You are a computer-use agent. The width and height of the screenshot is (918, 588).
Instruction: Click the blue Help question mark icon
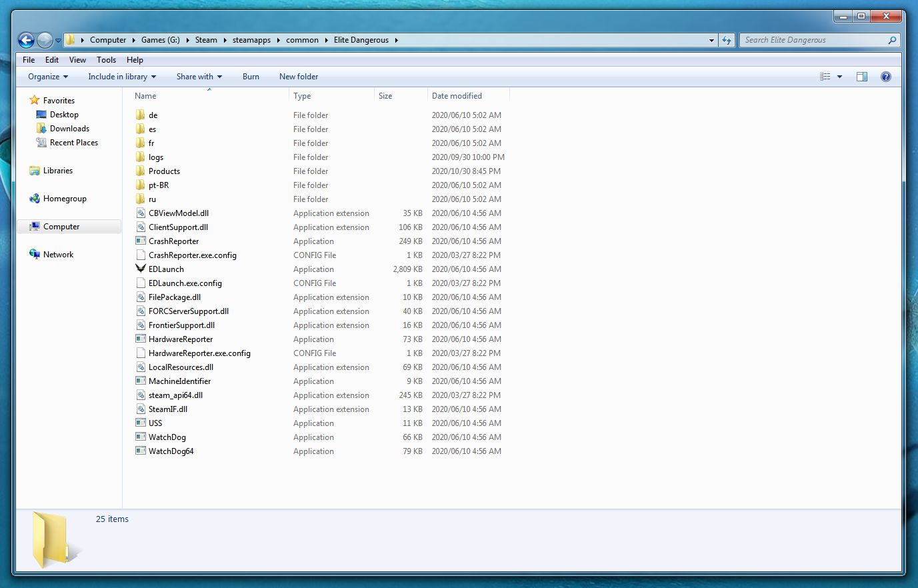[x=886, y=77]
